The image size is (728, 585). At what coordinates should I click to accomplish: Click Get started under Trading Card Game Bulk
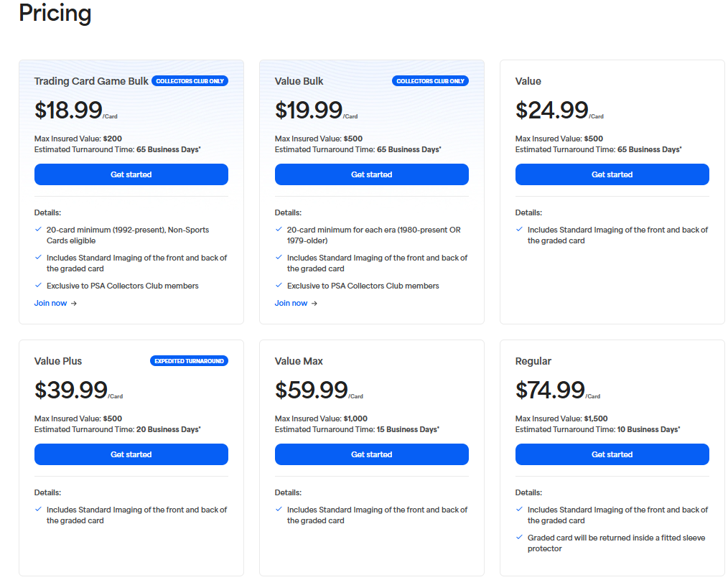pos(131,174)
